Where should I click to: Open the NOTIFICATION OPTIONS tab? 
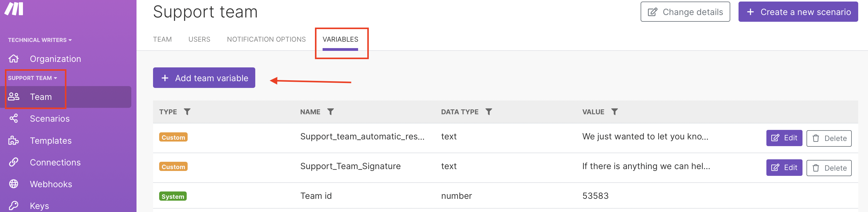pos(266,40)
